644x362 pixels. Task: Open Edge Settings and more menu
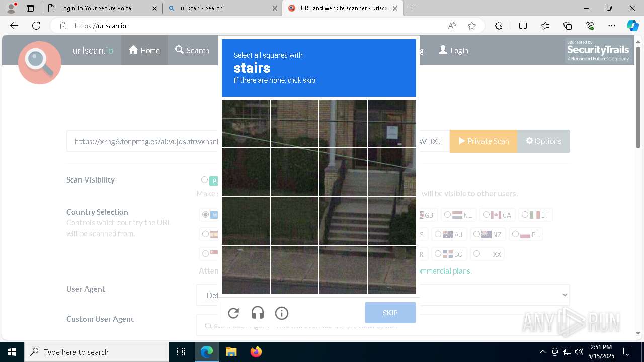pyautogui.click(x=612, y=26)
